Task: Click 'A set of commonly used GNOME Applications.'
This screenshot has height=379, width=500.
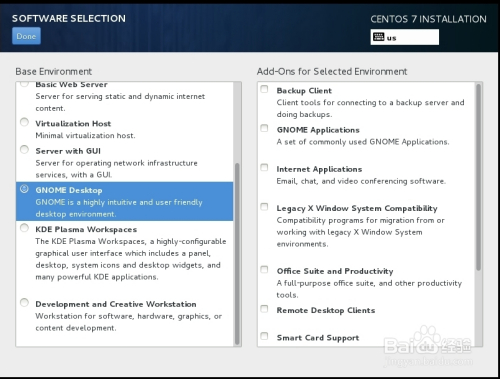Action: pos(363,142)
